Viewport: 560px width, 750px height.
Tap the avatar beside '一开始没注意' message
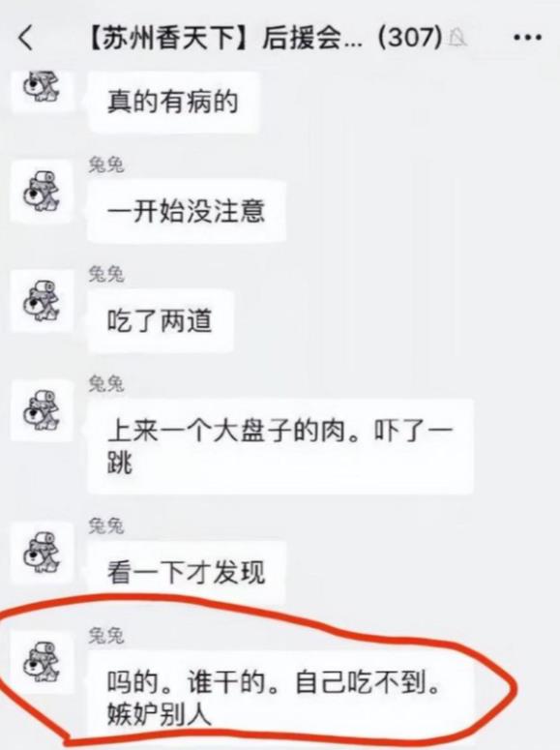(42, 193)
